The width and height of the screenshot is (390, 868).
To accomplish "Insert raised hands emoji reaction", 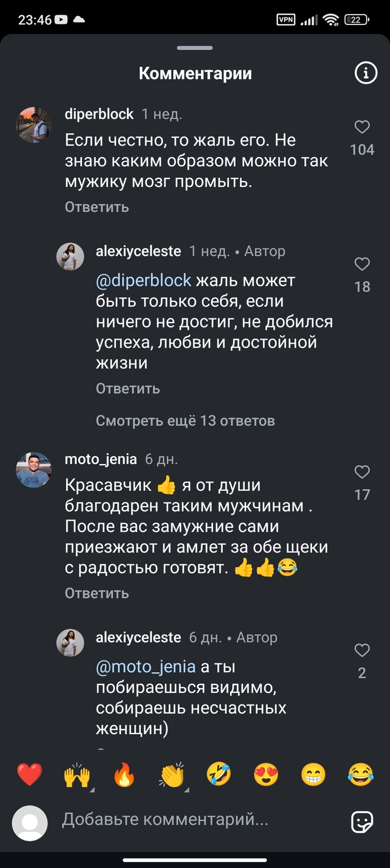I will tap(77, 775).
